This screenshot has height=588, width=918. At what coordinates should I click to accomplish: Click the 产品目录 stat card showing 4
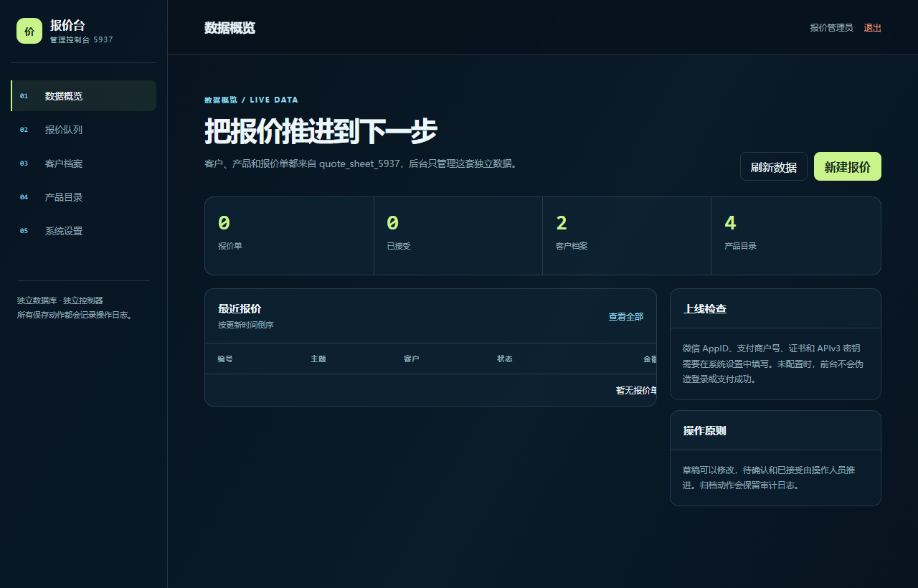pyautogui.click(x=796, y=236)
